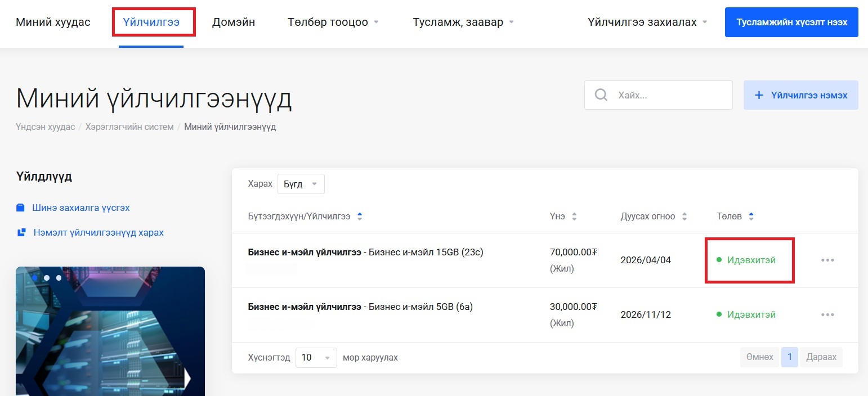Go to Миний хуудас tab

[53, 22]
